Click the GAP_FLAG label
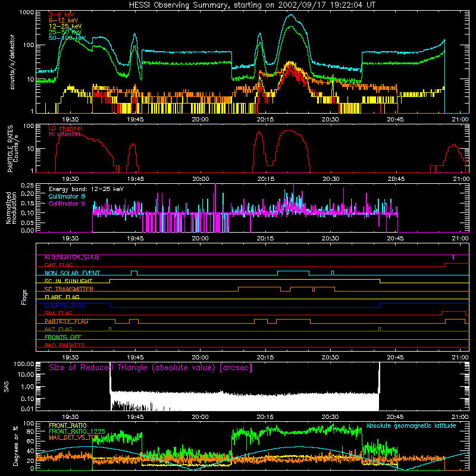476x476 pixels. pyautogui.click(x=58, y=265)
